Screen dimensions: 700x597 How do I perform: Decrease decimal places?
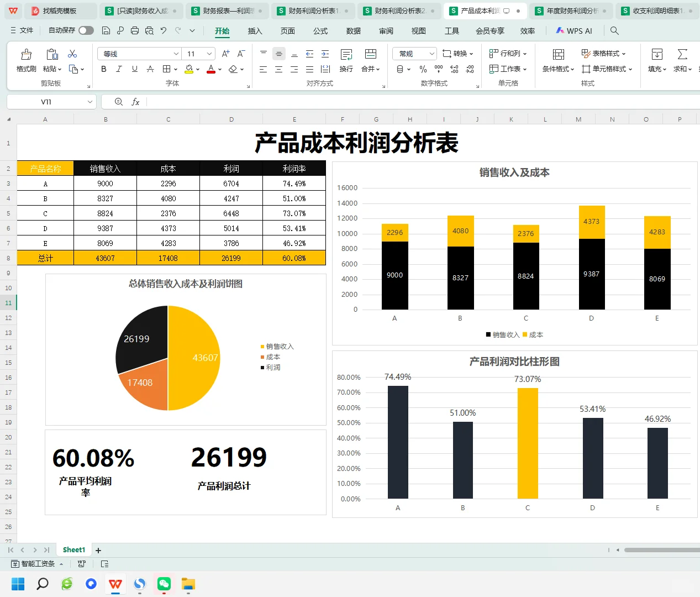pos(470,69)
